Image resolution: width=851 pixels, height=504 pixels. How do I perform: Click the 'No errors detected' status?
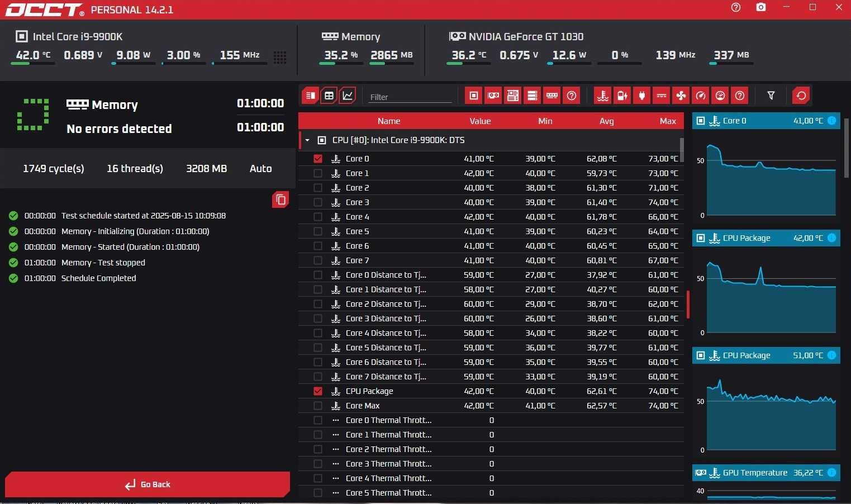coord(119,129)
